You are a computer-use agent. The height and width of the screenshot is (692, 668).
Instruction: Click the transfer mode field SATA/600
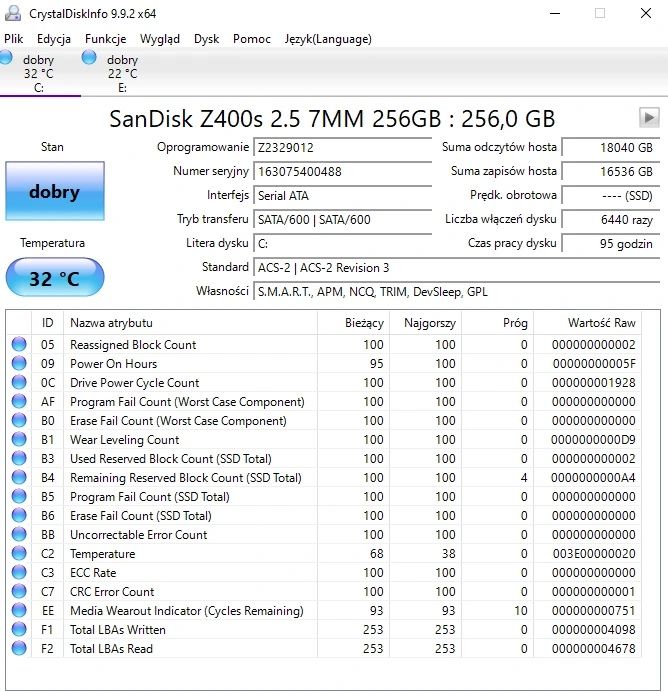(x=342, y=219)
